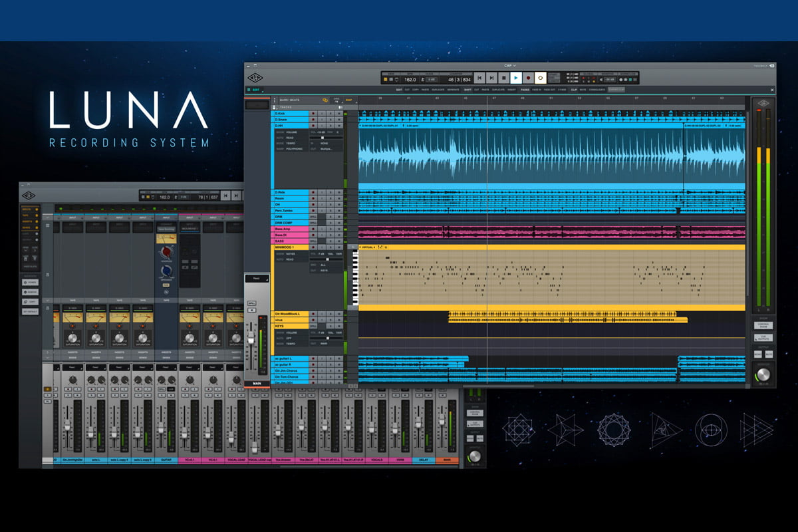This screenshot has height=532, width=798.
Task: Stop playback in timeline window transport
Action: 503,78
